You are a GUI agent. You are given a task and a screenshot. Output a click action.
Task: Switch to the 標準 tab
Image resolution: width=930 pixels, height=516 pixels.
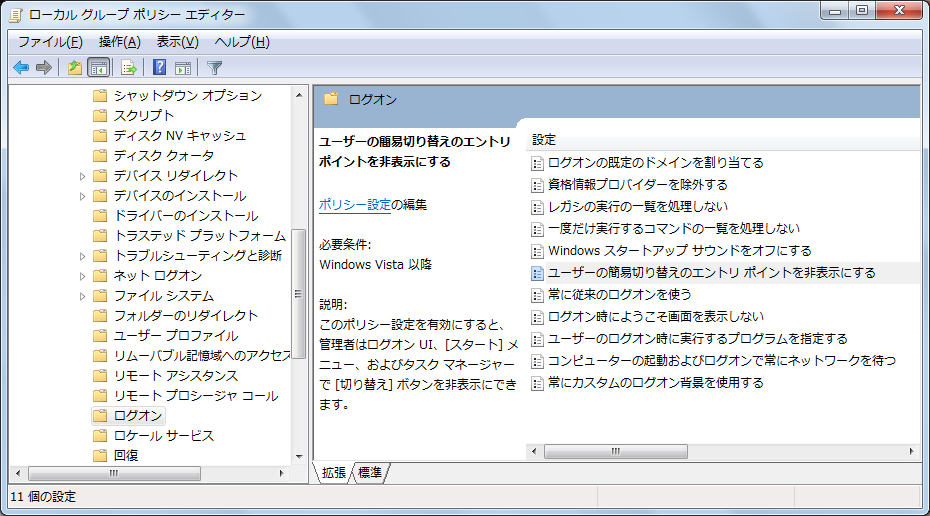tap(370, 473)
